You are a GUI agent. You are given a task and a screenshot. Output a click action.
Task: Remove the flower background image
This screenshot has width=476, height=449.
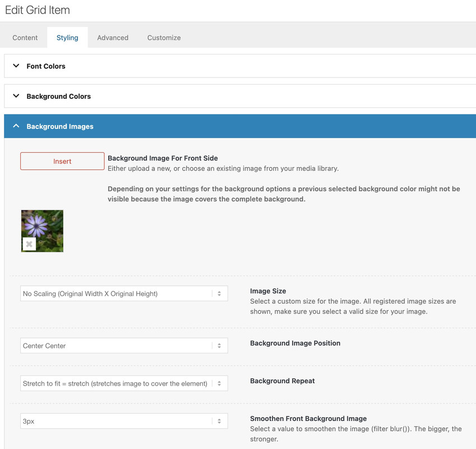29,244
